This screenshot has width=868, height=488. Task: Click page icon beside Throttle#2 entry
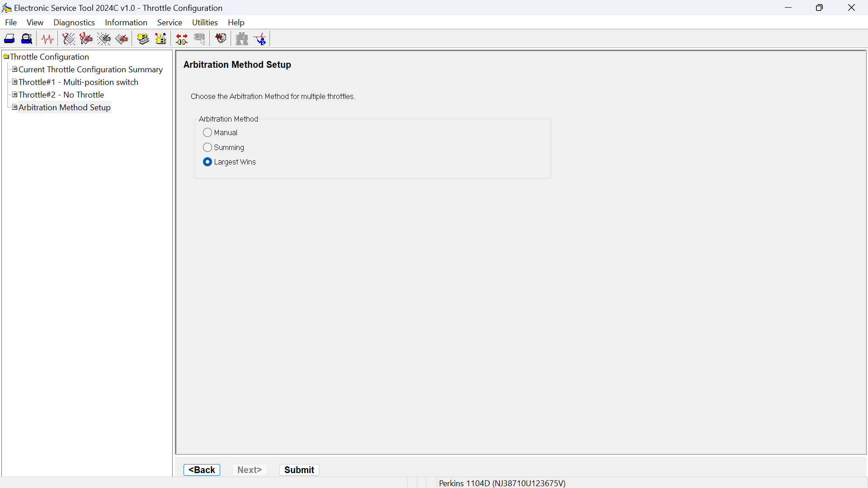click(x=14, y=94)
